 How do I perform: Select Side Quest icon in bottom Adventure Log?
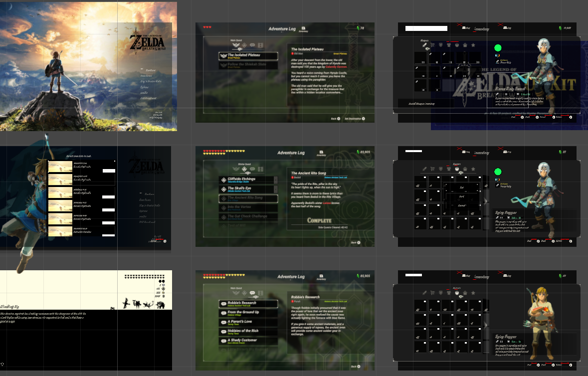[x=252, y=293]
